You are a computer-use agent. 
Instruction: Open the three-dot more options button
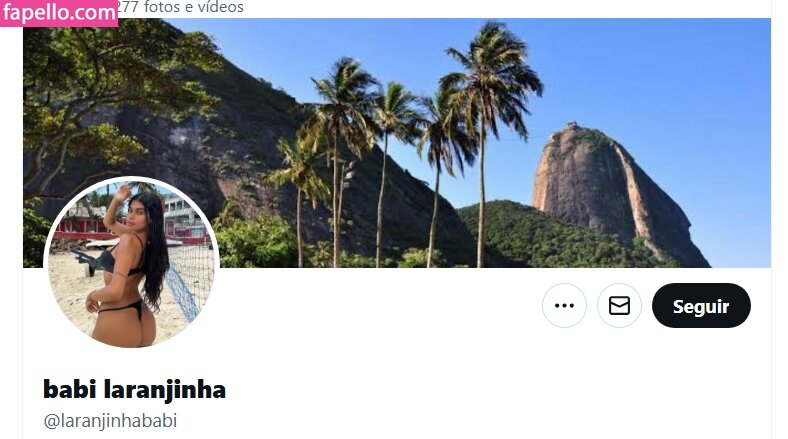(x=564, y=305)
